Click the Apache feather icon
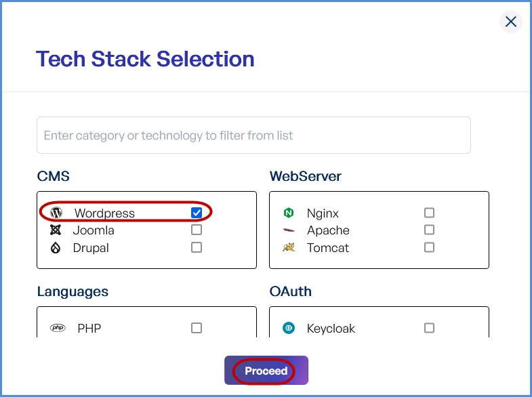 (x=289, y=230)
